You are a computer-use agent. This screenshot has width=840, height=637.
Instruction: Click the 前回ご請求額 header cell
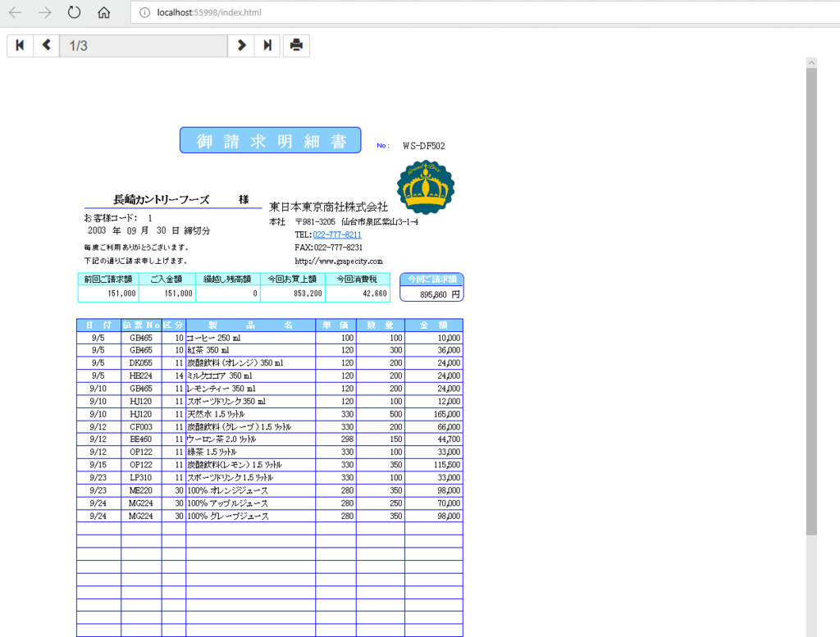(x=108, y=279)
